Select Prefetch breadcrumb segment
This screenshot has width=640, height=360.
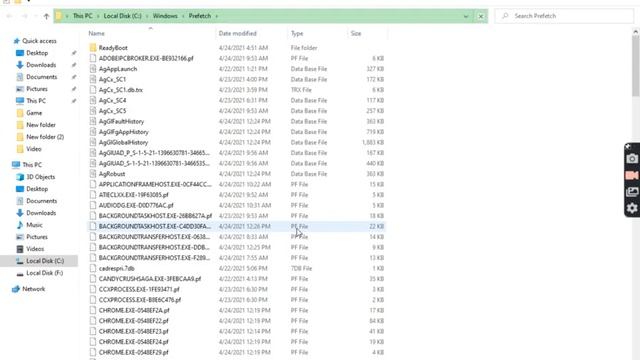200,16
